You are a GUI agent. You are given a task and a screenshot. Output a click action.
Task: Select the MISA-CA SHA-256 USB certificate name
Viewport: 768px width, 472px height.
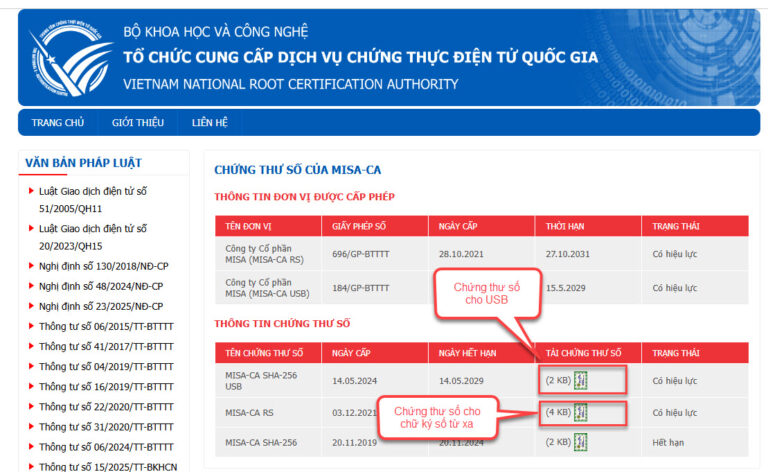point(261,380)
